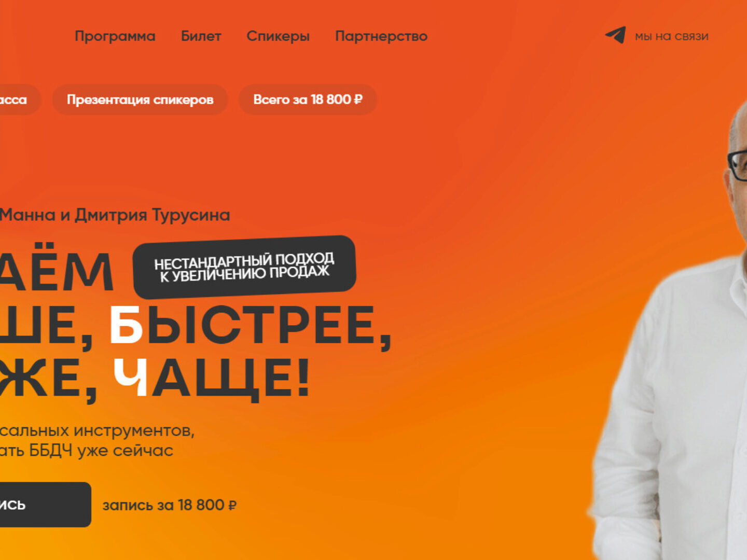The height and width of the screenshot is (560, 747).
Task: Click the 'мы на связи' contact link
Action: click(x=671, y=36)
